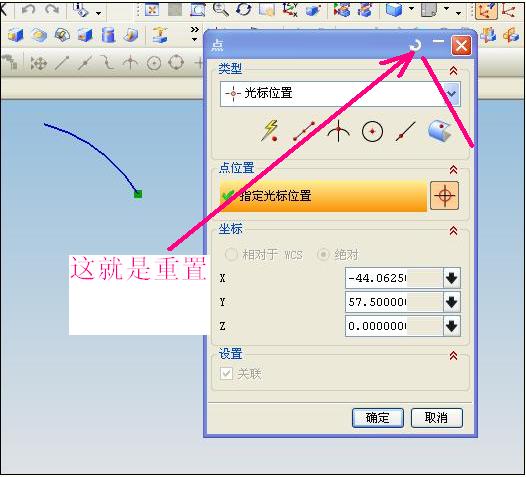Click the Z coordinate input field
Screen dimensions: 526x477
point(394,326)
